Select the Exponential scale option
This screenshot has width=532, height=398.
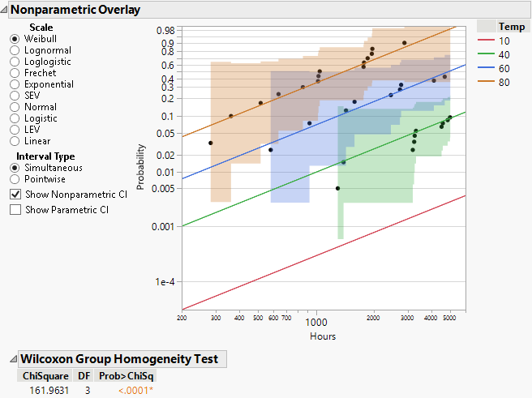[15, 84]
